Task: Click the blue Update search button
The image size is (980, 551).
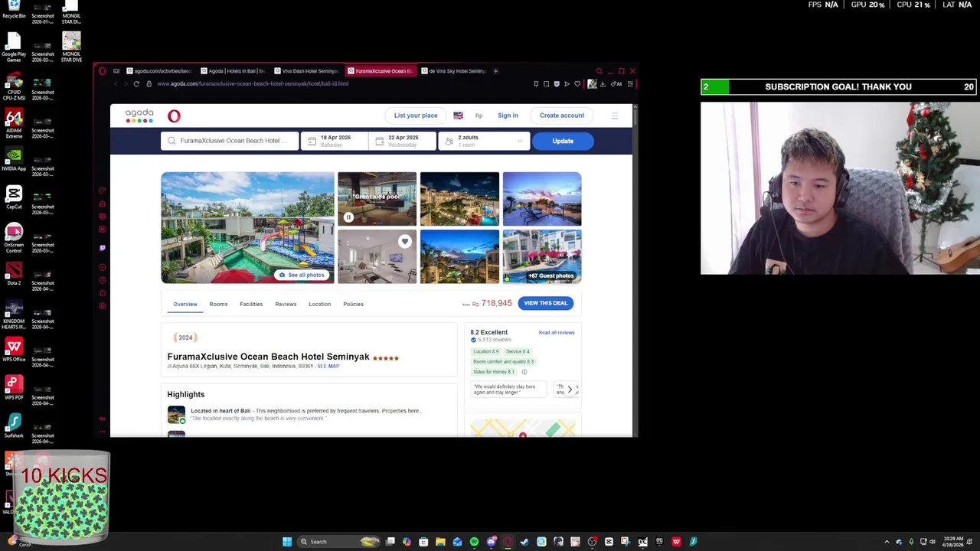Action: [563, 141]
